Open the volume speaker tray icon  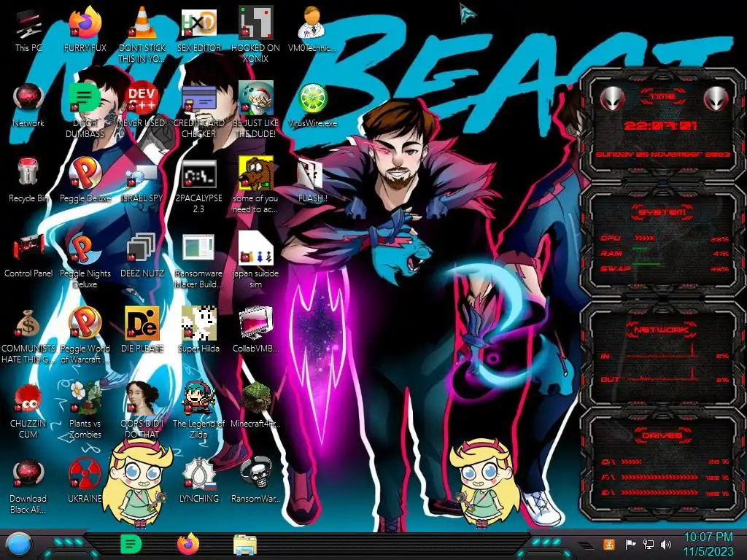[665, 544]
